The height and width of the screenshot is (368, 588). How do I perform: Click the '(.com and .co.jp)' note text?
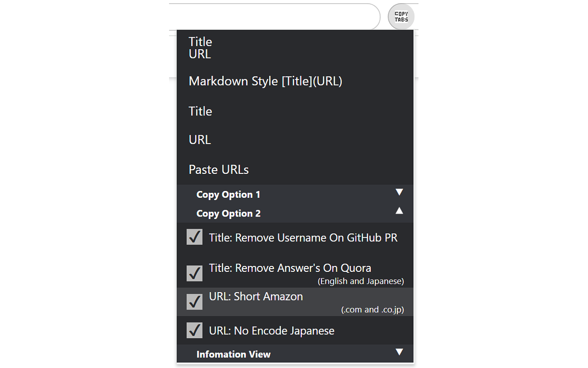(373, 310)
